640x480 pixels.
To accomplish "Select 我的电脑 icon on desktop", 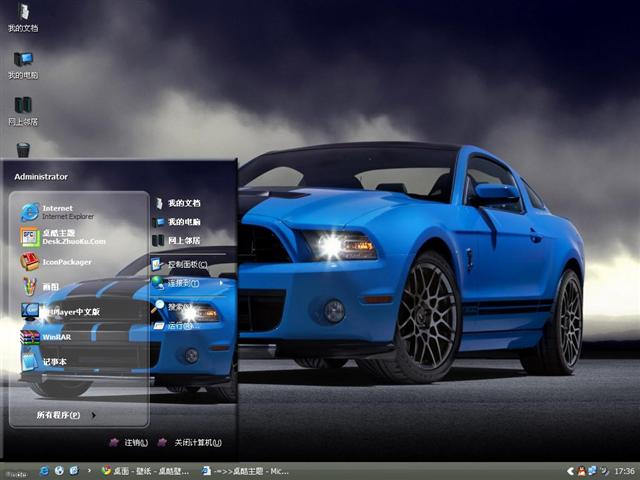I will click(x=23, y=65).
